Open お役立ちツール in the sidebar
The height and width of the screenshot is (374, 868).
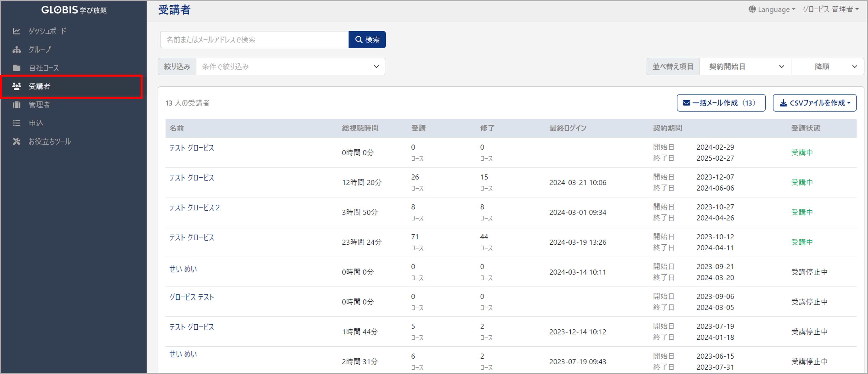pos(50,142)
